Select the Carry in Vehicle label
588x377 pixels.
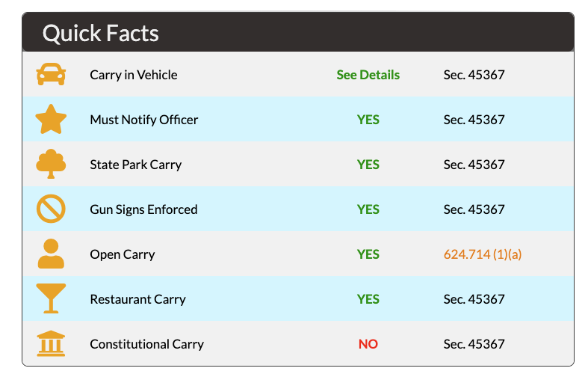pos(134,75)
